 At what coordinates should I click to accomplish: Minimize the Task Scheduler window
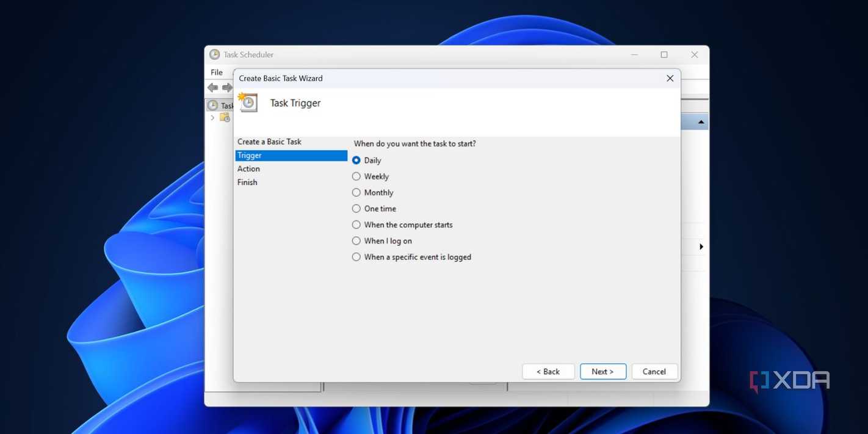pyautogui.click(x=635, y=54)
